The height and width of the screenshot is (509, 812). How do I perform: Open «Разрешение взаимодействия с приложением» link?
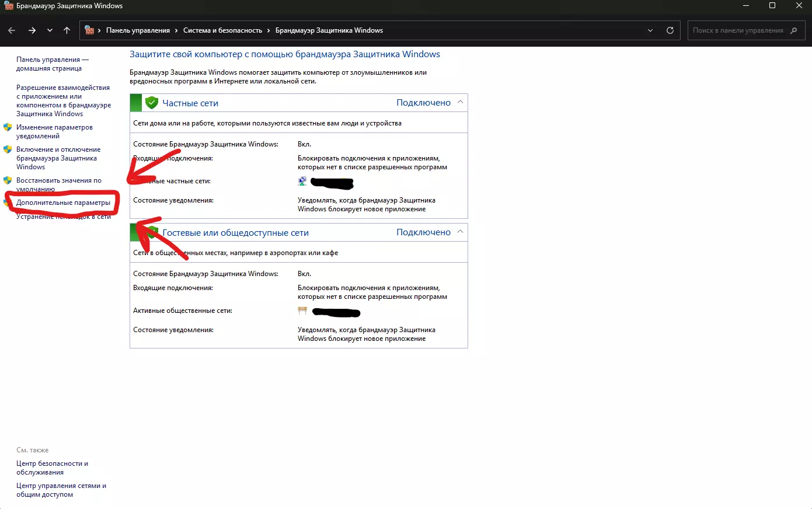tap(64, 100)
